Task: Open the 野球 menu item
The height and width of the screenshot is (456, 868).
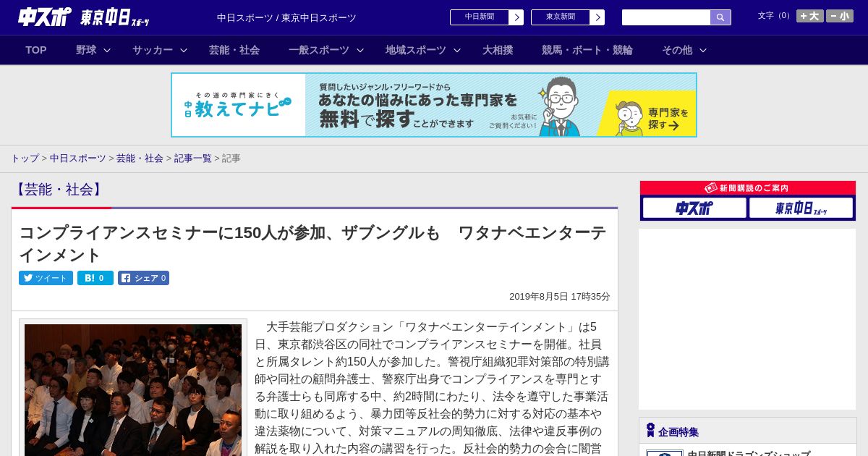Action: tap(86, 50)
